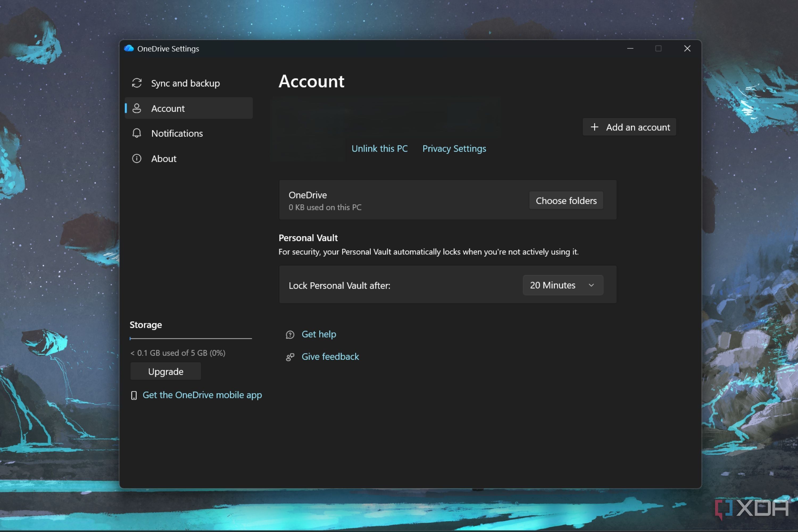Click the '< 0.1 GB used of 5 GB (0%)' text

pyautogui.click(x=178, y=353)
